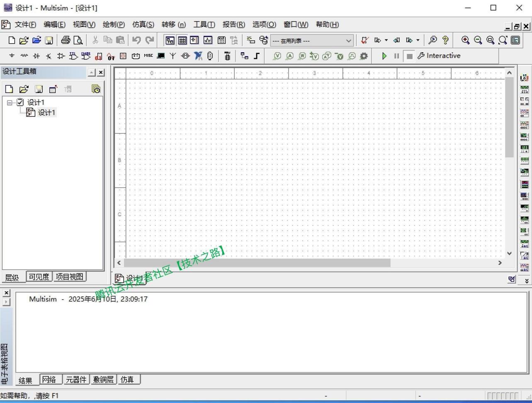Open the 工具(T) menu

pos(204,24)
